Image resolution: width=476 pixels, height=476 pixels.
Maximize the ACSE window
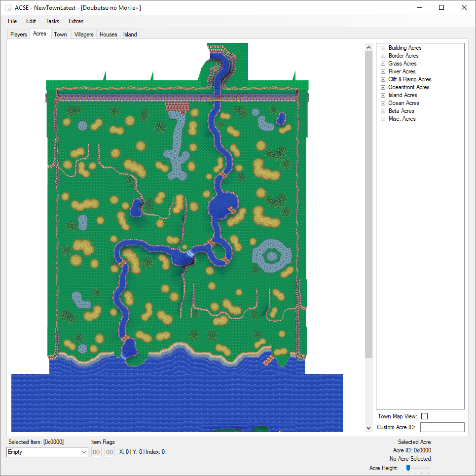(441, 7)
